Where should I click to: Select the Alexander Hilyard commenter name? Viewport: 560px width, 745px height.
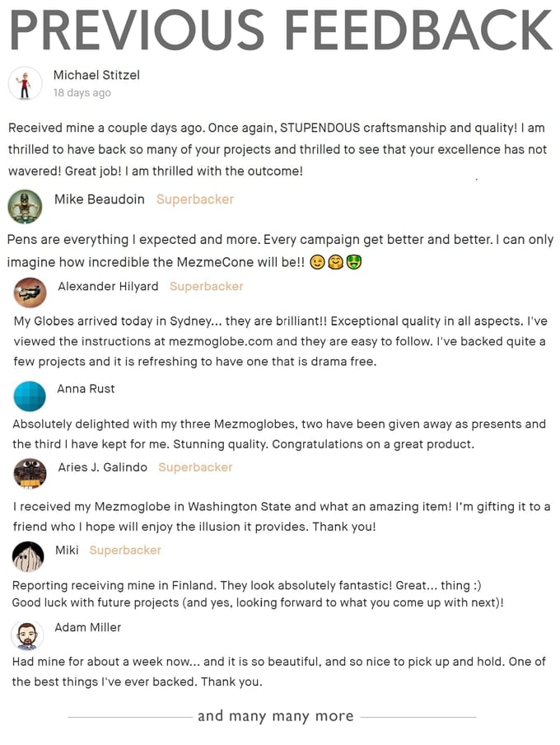pos(108,287)
